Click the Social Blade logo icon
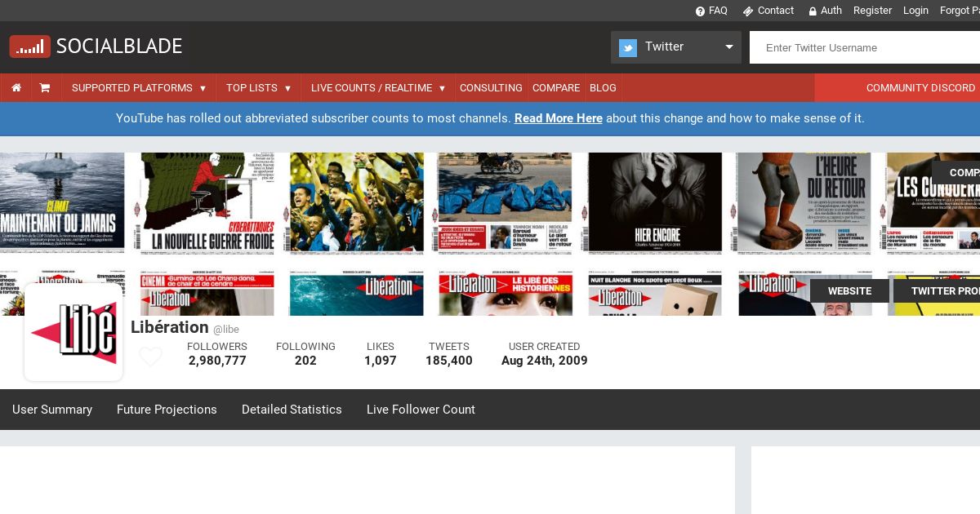The height and width of the screenshot is (514, 980). point(30,47)
